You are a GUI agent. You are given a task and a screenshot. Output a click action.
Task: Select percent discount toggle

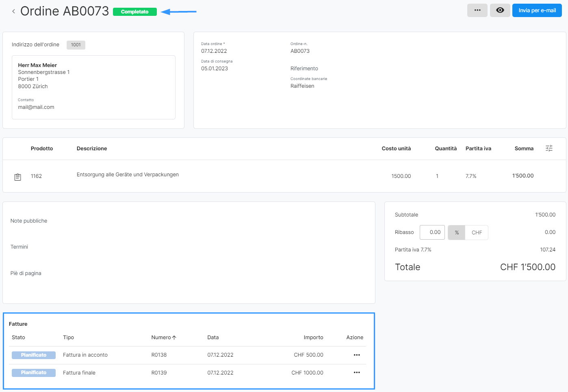click(x=457, y=233)
